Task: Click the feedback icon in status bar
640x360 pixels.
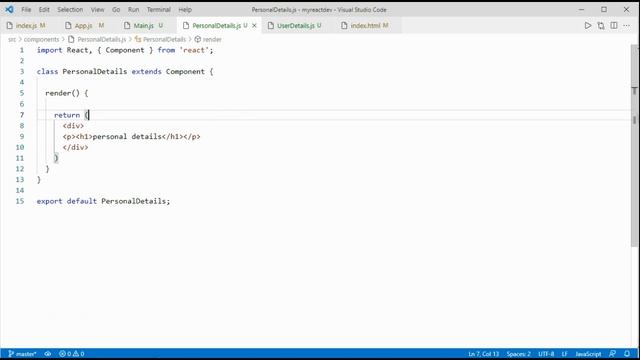Action: click(612, 354)
